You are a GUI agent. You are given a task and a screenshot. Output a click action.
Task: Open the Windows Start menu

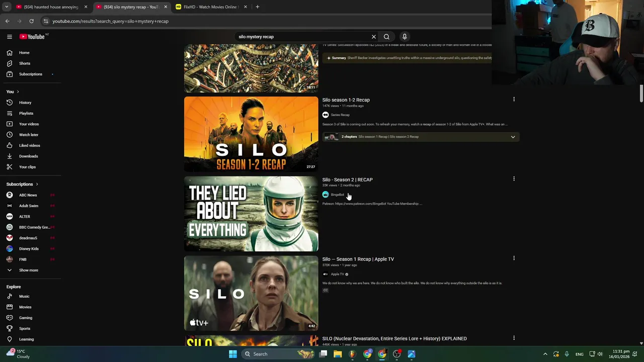(x=233, y=354)
